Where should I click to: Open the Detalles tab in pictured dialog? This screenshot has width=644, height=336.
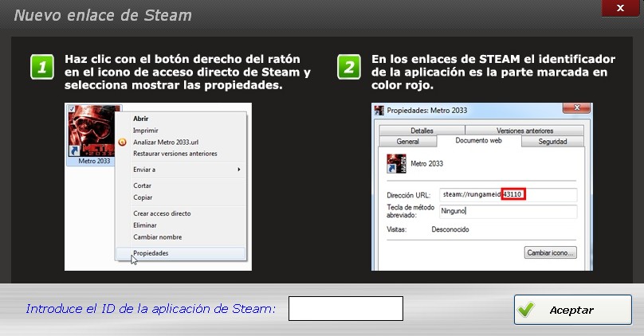[422, 131]
